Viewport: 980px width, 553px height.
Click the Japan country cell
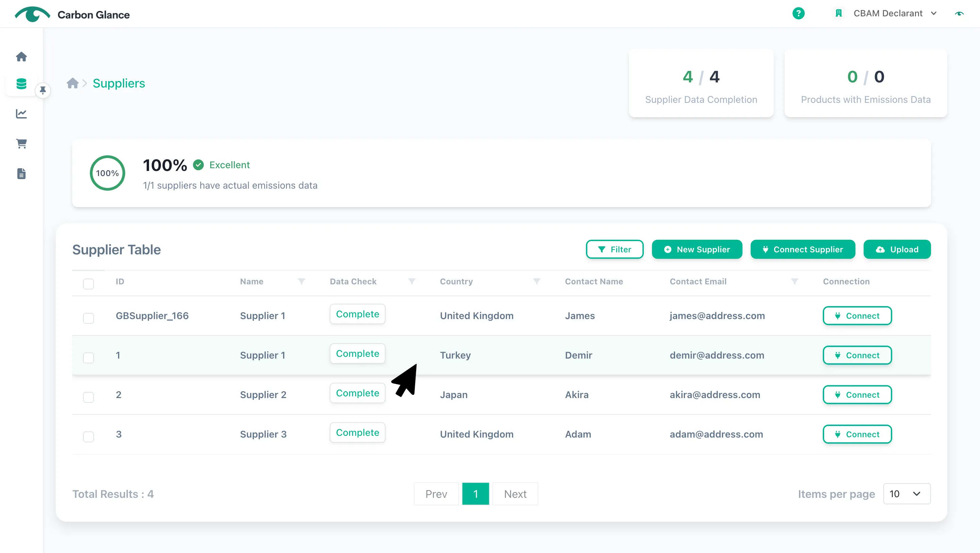point(454,395)
